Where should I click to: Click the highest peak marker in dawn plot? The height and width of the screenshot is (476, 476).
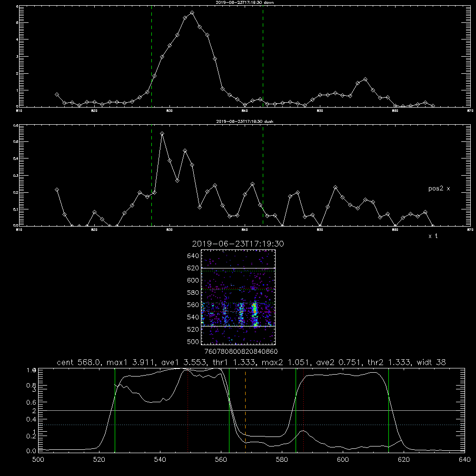click(x=192, y=13)
